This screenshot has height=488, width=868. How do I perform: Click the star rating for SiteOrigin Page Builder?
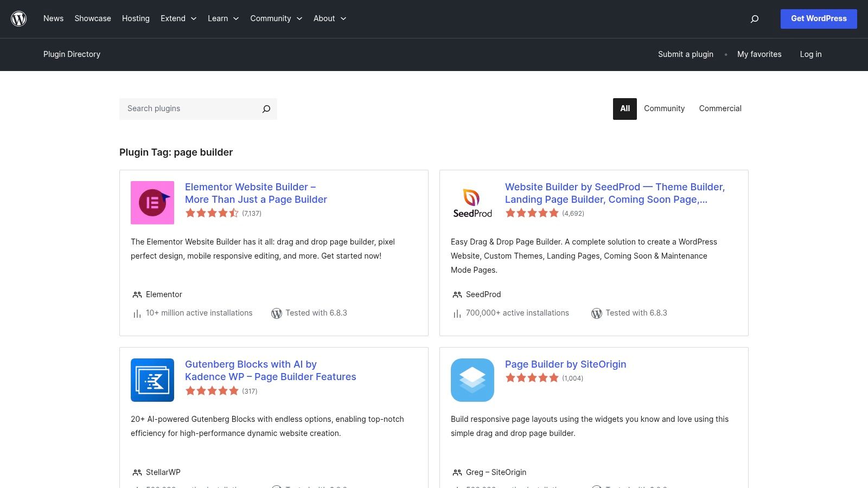click(x=532, y=378)
